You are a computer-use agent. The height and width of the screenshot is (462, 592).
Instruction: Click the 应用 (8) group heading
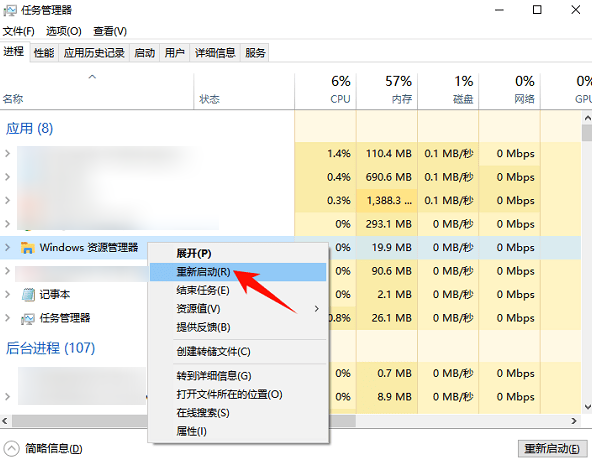pos(29,129)
